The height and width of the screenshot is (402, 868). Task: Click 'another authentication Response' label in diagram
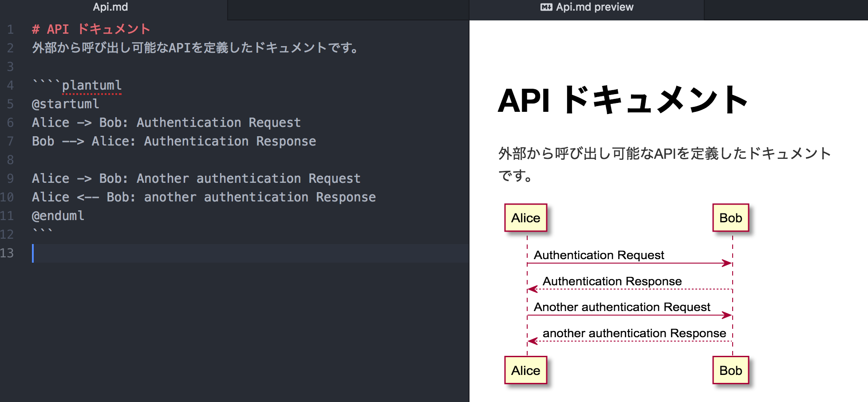coord(635,333)
